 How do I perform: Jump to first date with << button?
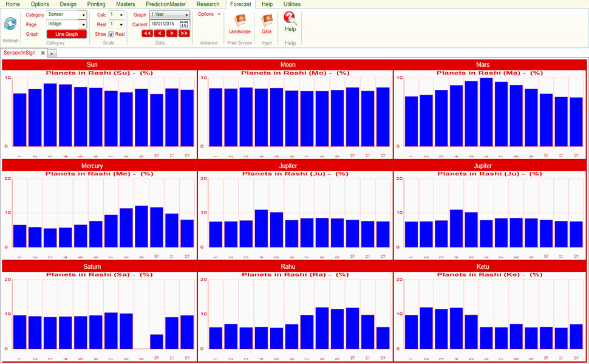tap(147, 34)
